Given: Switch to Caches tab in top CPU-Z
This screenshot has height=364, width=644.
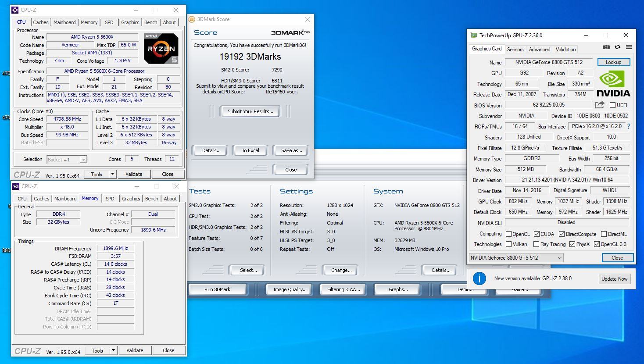Looking at the screenshot, I should click(41, 22).
